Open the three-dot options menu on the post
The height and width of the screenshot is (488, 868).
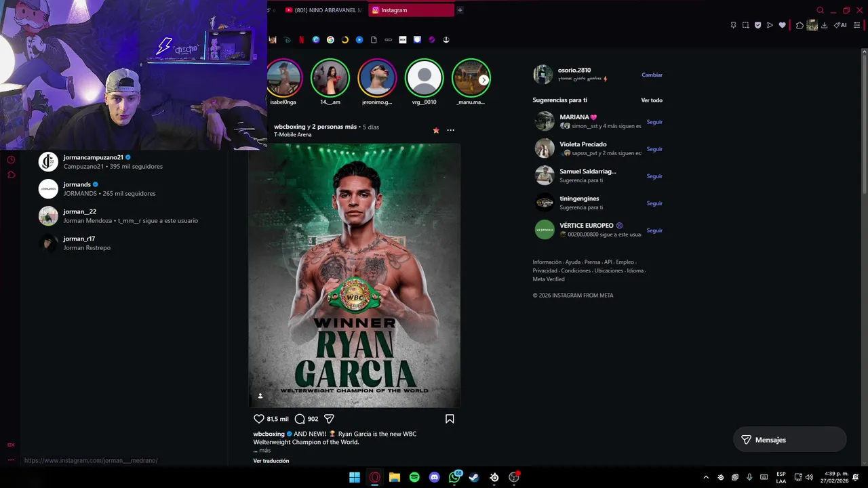pyautogui.click(x=450, y=130)
